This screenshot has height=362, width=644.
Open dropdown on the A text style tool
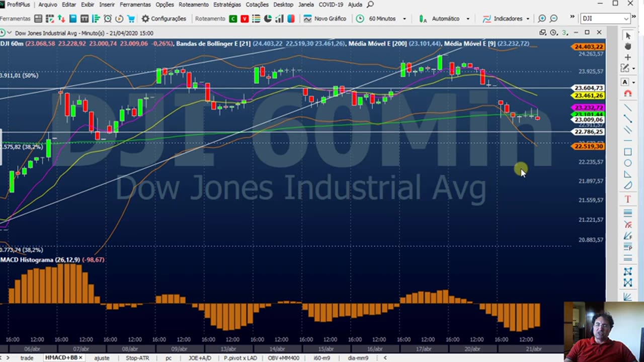pos(633,82)
